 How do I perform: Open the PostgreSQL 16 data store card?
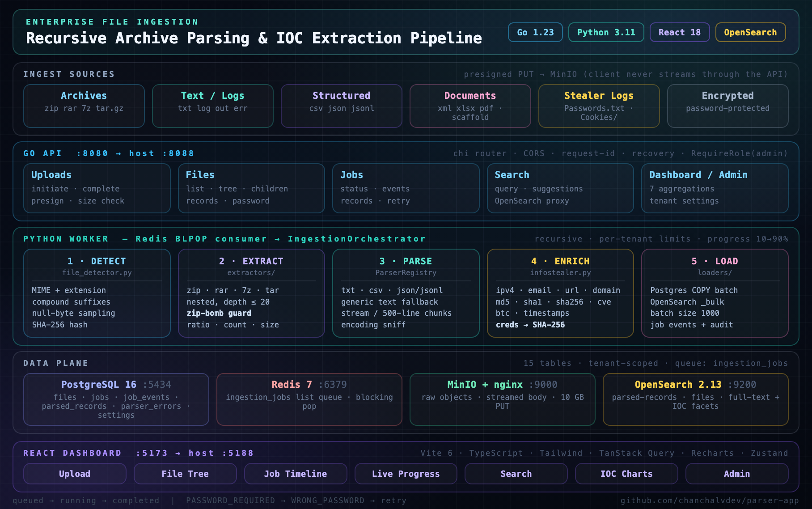[116, 399]
